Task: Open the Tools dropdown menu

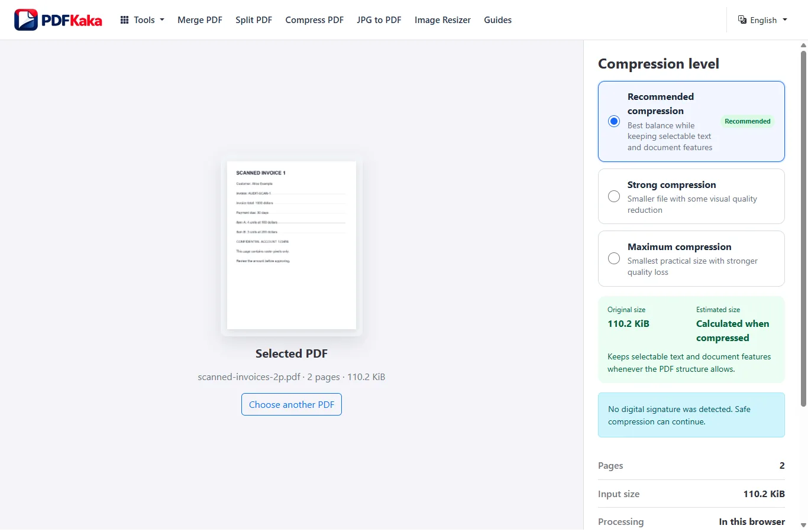Action: [143, 20]
